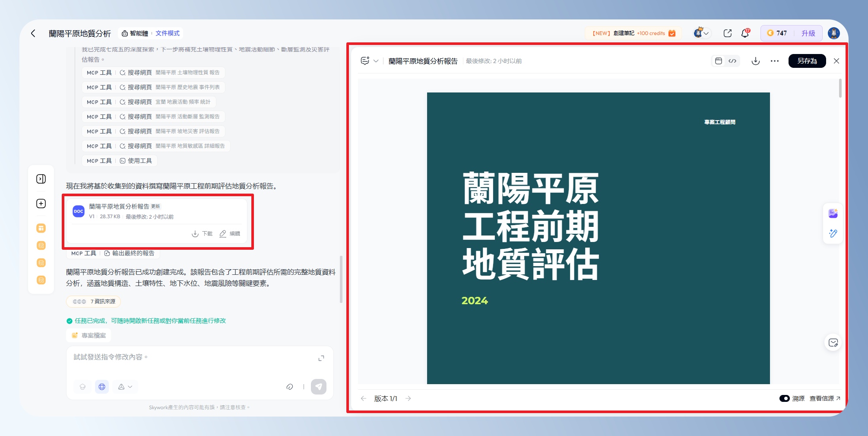Download the document from preview toolbar
The width and height of the screenshot is (868, 436).
pyautogui.click(x=755, y=61)
